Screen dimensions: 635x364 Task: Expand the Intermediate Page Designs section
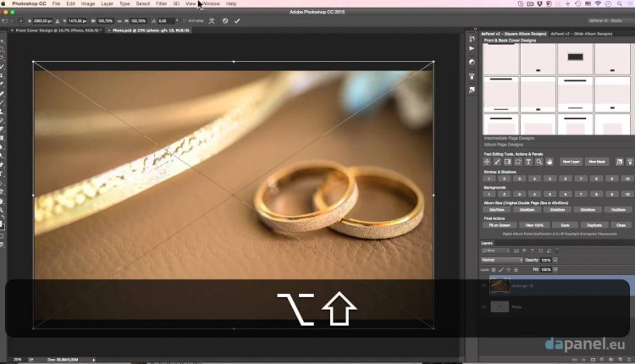[509, 138]
